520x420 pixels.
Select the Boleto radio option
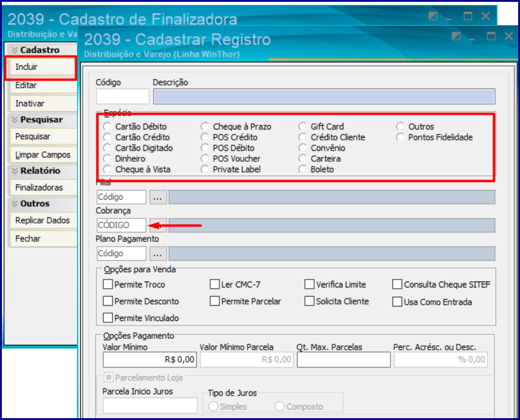[x=302, y=169]
